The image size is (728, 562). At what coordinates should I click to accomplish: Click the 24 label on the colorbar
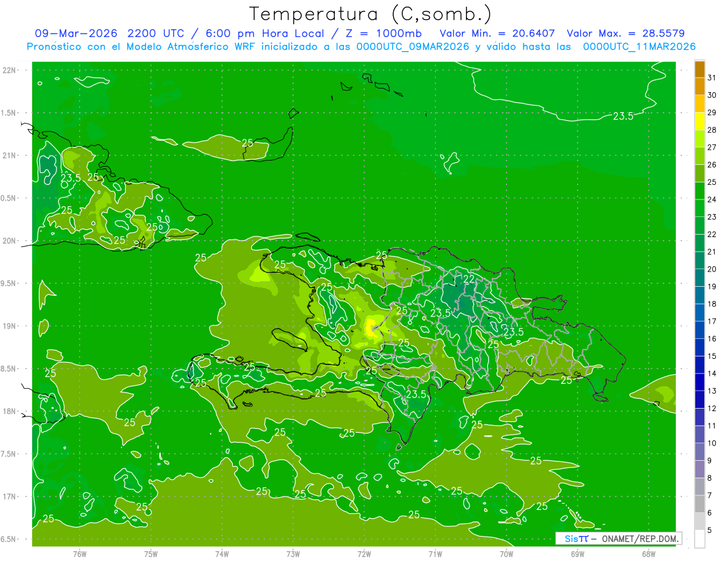coord(712,199)
